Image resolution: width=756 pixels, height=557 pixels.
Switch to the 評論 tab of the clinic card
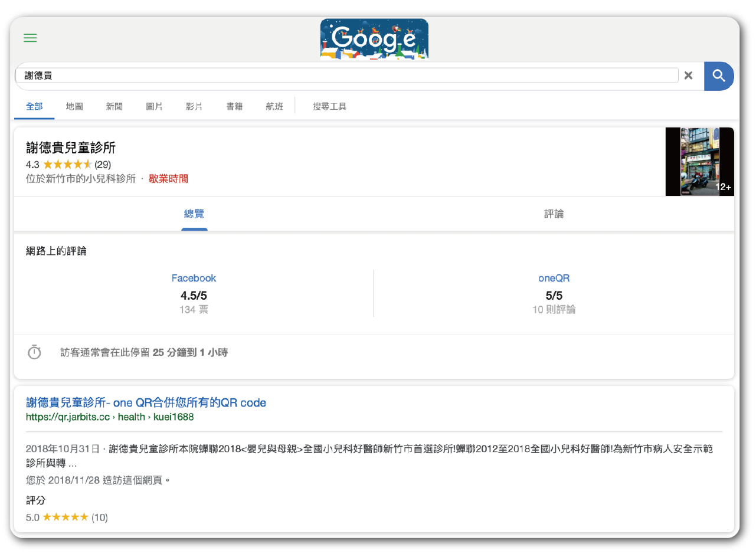point(554,214)
